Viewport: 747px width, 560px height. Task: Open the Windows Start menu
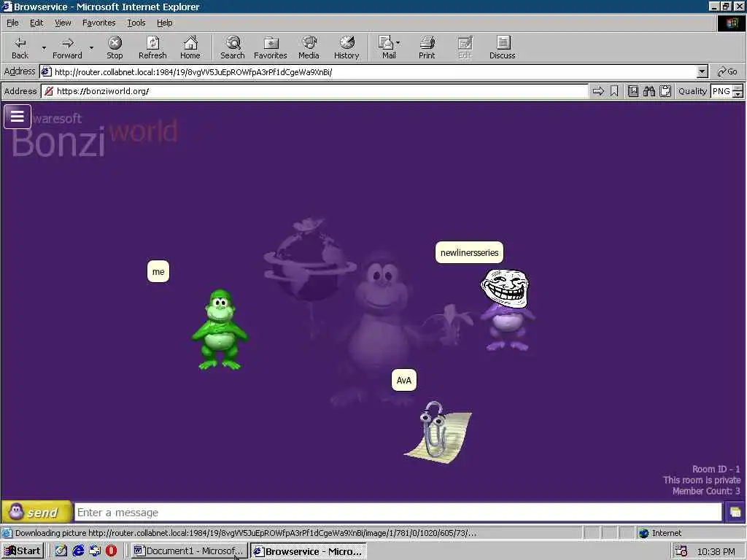click(x=23, y=551)
